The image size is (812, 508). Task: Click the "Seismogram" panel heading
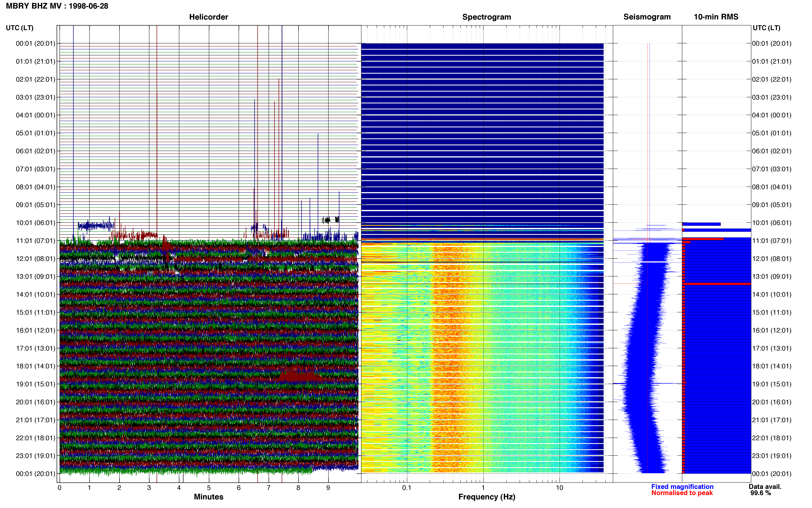[x=647, y=17]
